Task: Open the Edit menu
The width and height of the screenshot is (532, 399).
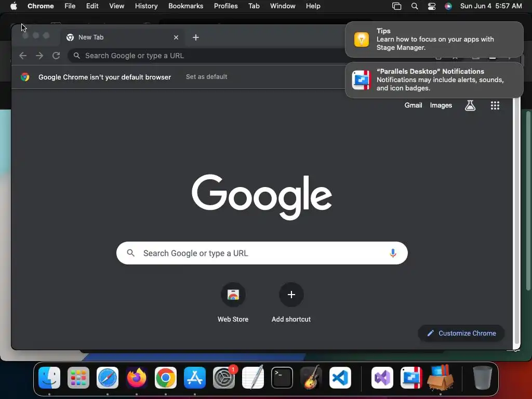Action: pyautogui.click(x=92, y=6)
